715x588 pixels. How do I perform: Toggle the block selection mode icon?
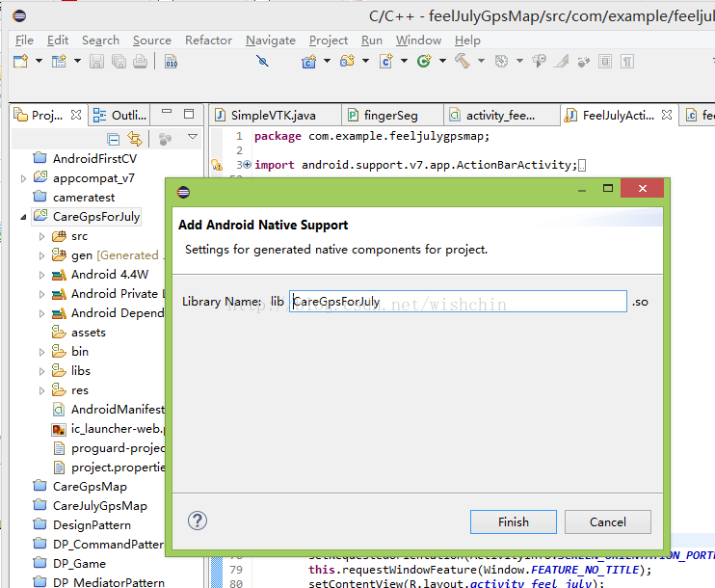(605, 61)
